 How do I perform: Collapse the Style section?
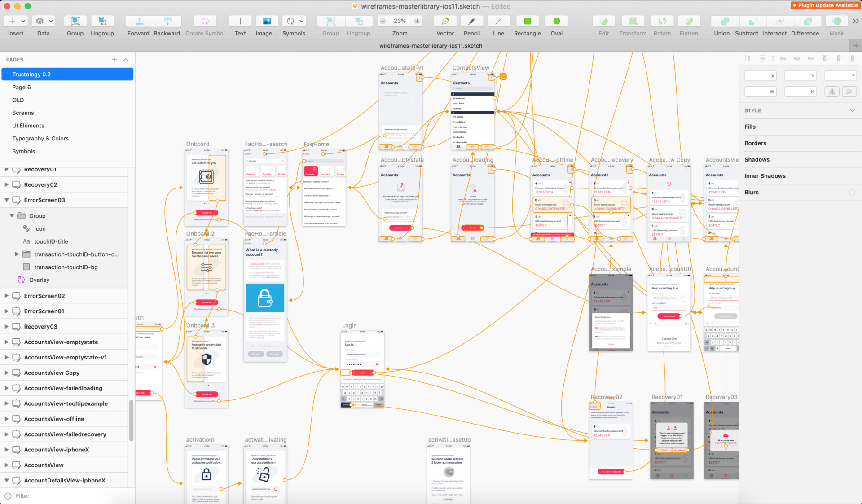pos(852,110)
